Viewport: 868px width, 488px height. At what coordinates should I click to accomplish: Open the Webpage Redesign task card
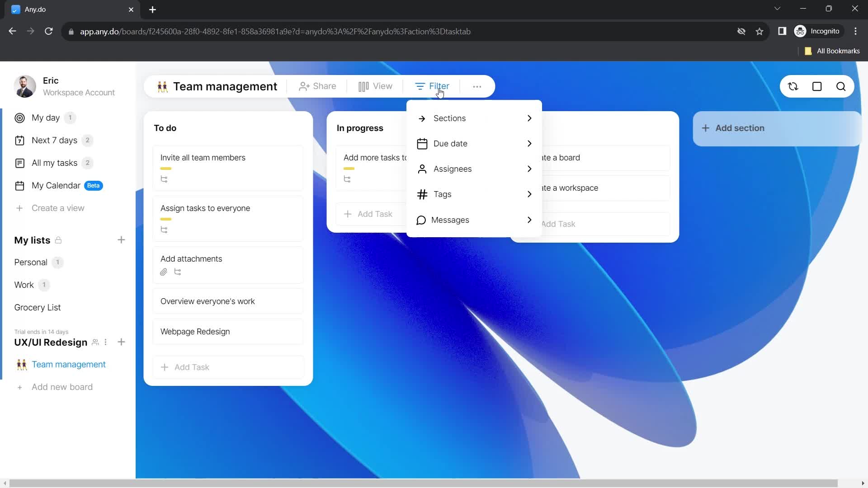pos(228,332)
